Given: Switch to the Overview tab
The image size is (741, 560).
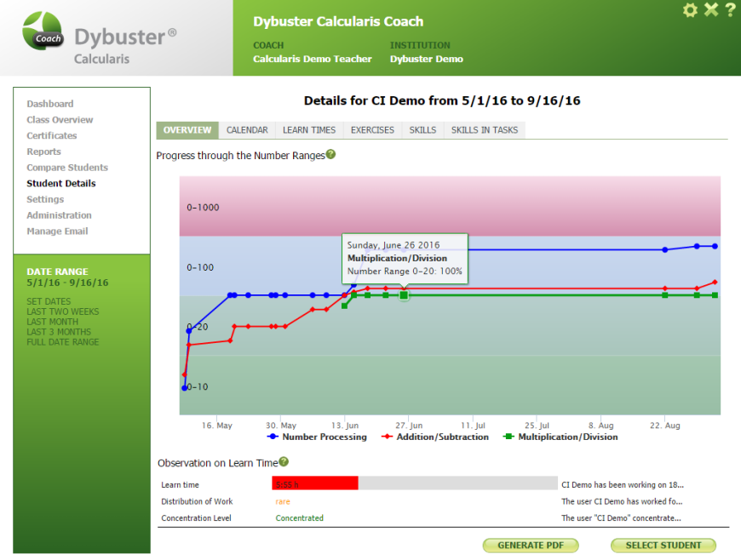Looking at the screenshot, I should 187,130.
